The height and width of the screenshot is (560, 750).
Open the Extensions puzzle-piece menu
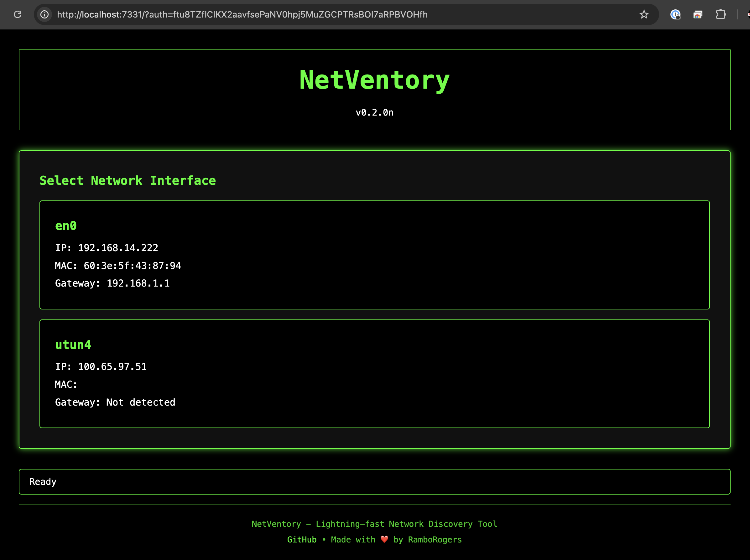tap(721, 14)
